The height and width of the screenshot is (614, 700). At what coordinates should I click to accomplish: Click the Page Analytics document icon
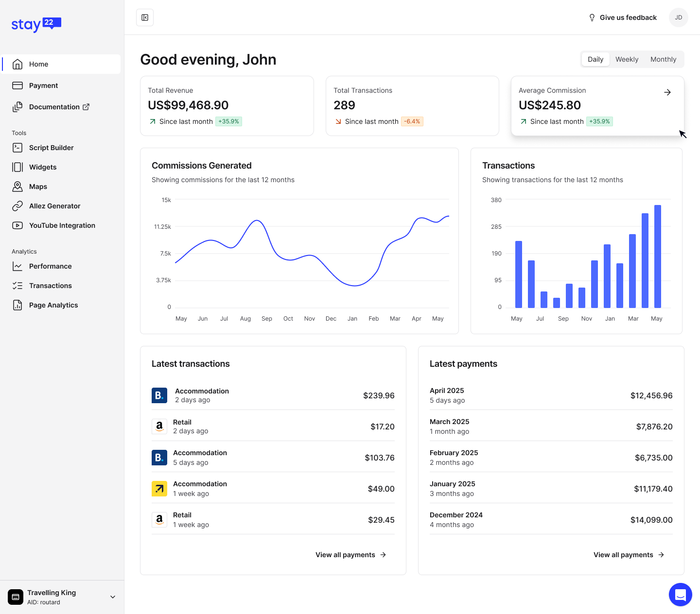pos(17,305)
